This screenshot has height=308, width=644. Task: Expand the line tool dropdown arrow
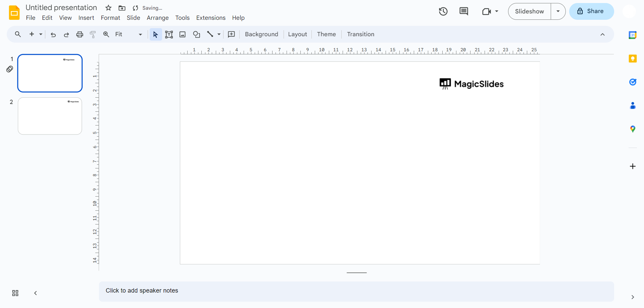click(219, 34)
